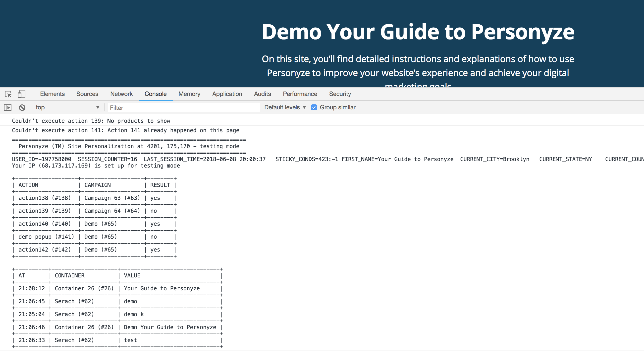Switch to the Sources tab

[x=87, y=94]
